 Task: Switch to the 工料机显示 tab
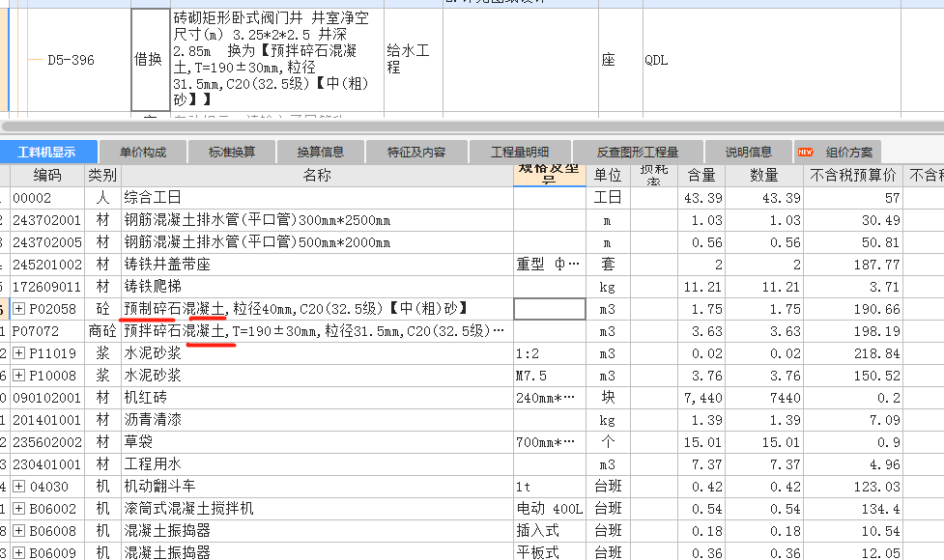click(48, 153)
